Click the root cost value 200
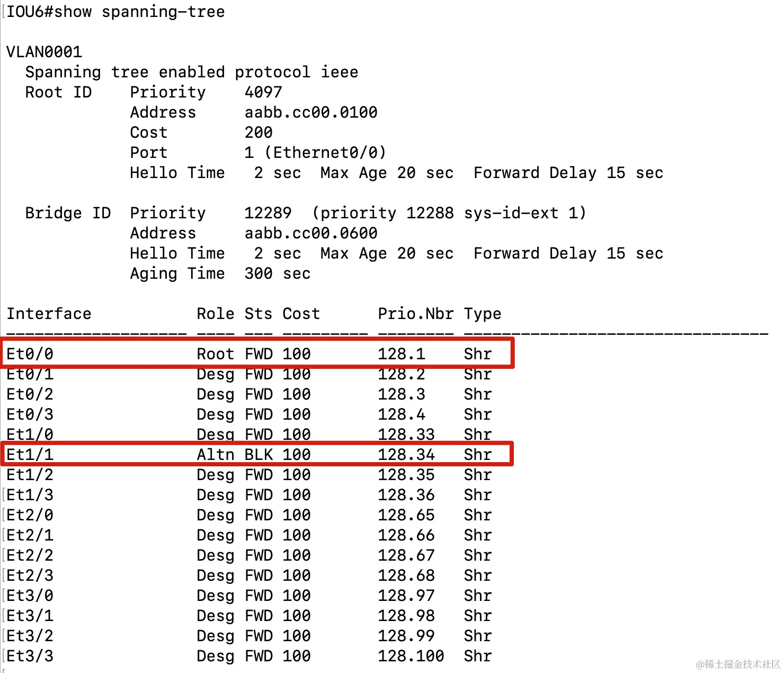 [x=259, y=132]
